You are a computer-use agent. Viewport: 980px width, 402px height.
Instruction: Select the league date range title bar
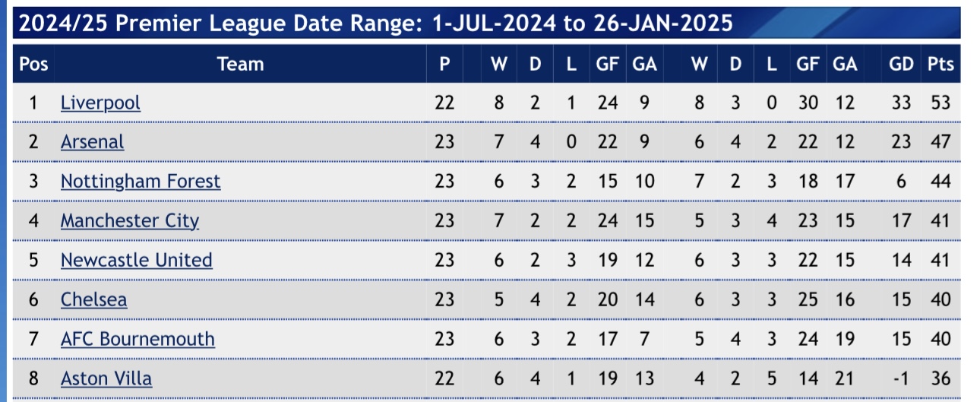point(487,24)
